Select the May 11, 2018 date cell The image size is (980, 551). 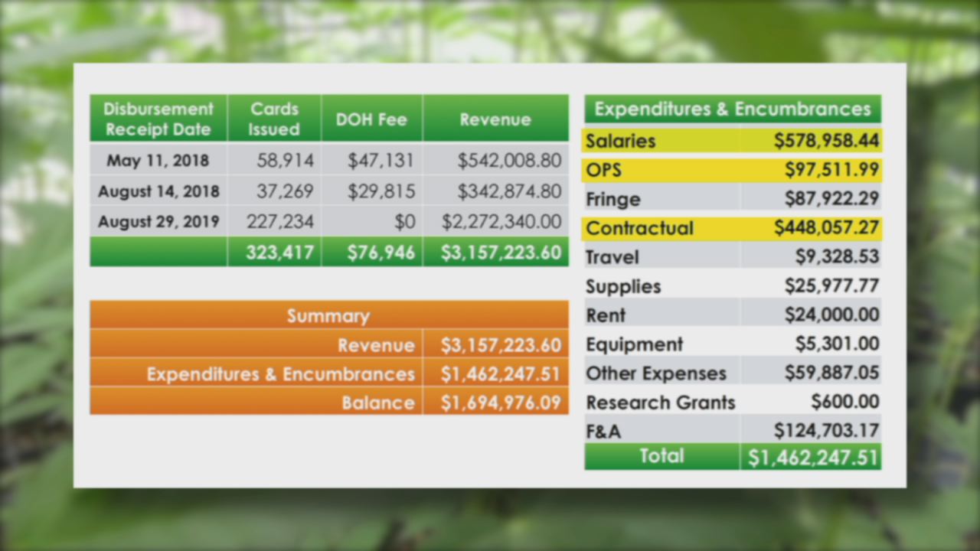tap(158, 161)
